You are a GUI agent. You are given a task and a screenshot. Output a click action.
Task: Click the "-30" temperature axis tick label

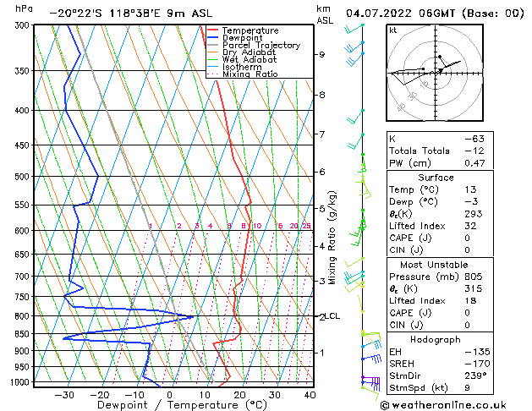[x=64, y=395]
